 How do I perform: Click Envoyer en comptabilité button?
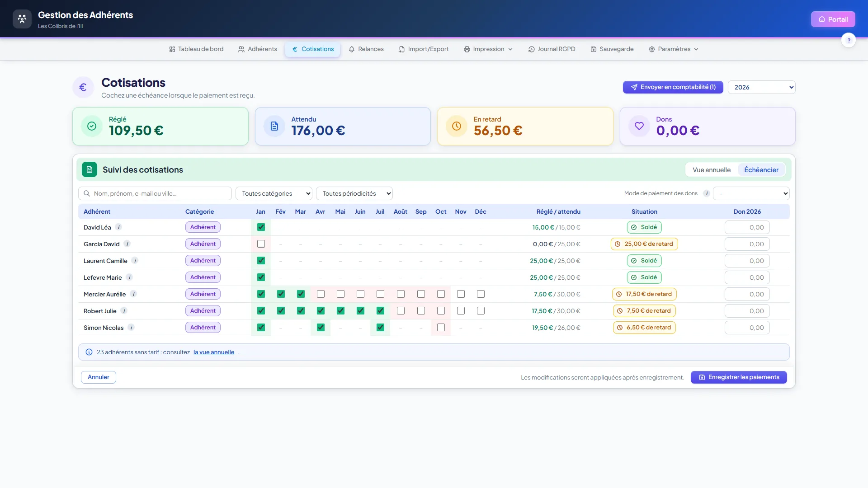point(673,87)
